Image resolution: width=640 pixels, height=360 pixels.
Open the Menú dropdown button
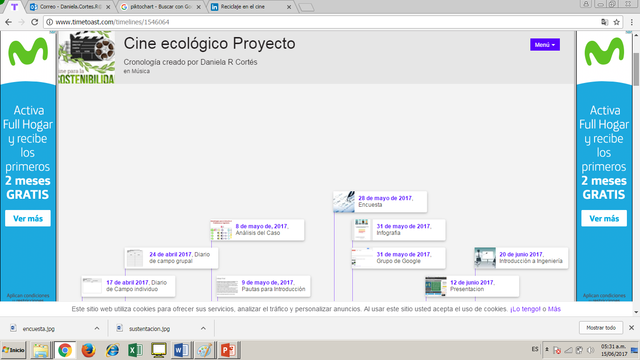click(544, 44)
